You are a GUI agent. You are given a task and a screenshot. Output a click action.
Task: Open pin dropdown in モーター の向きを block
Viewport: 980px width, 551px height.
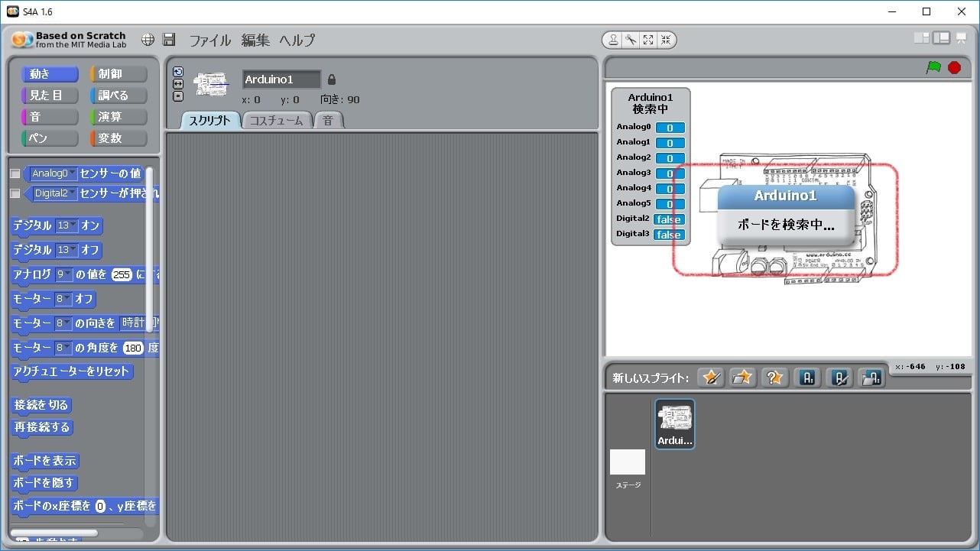click(x=63, y=323)
